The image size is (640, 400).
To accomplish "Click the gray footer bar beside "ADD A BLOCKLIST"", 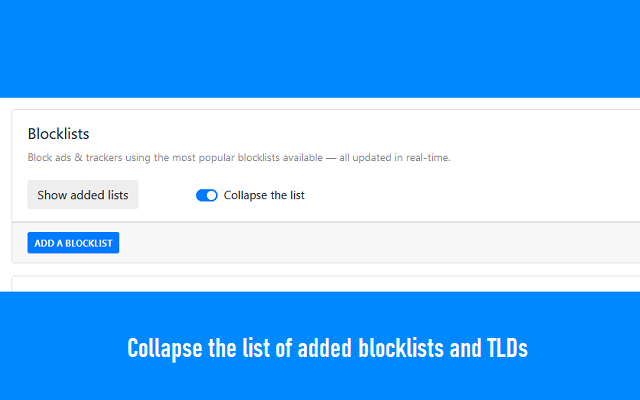I will [380, 243].
